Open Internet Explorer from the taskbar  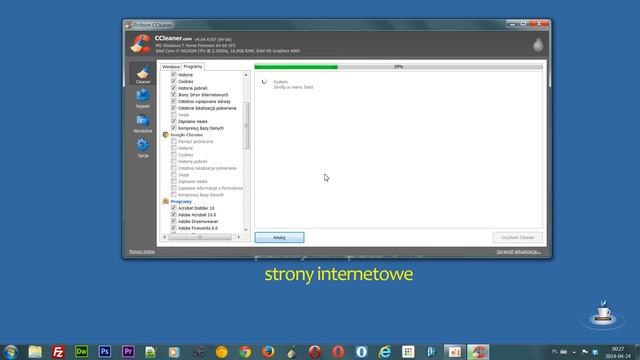pyautogui.click(x=384, y=352)
